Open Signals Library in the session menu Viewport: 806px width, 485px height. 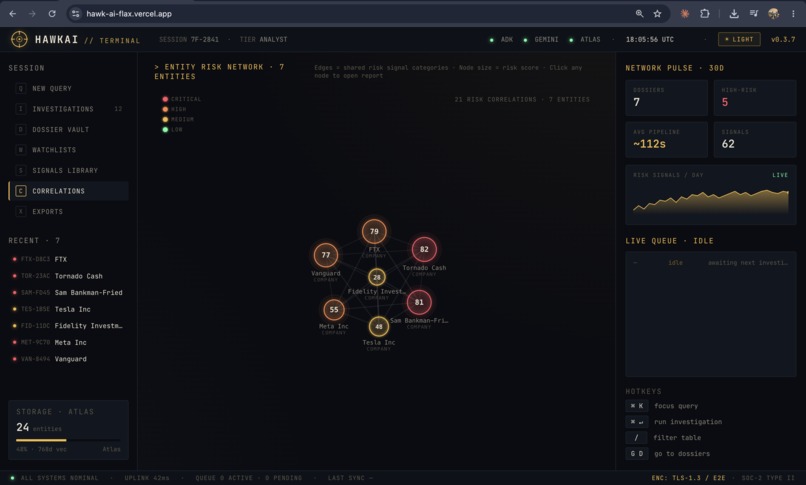(x=68, y=171)
